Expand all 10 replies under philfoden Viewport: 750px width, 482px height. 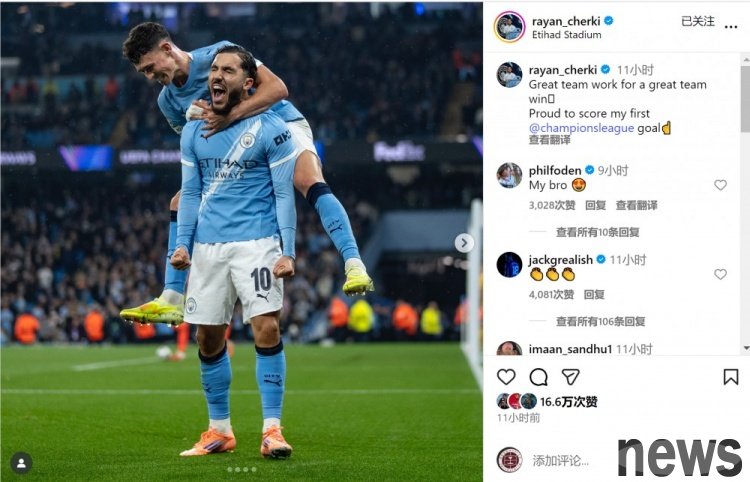[597, 232]
